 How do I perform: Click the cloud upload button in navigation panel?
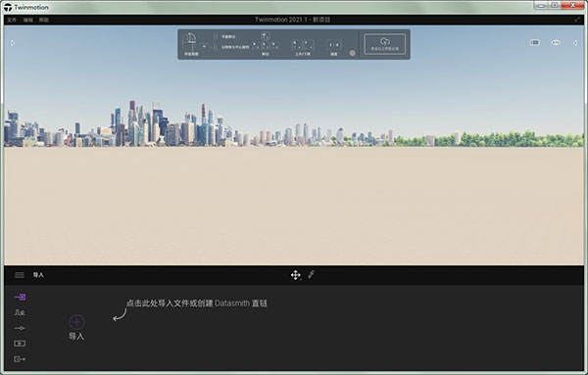tap(385, 44)
